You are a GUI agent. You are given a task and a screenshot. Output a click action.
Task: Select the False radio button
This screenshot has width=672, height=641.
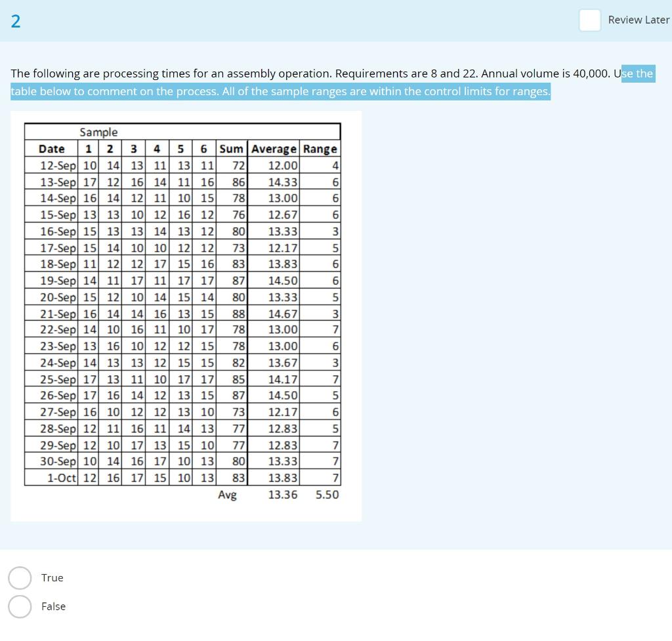pyautogui.click(x=20, y=607)
